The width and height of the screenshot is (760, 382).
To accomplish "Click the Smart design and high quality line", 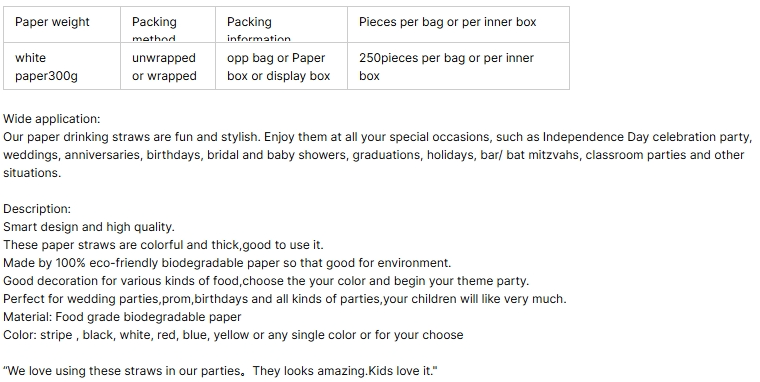I will (x=89, y=227).
